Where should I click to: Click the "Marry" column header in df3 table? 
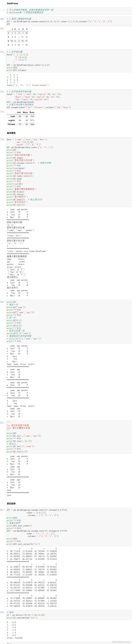tap(25, 112)
